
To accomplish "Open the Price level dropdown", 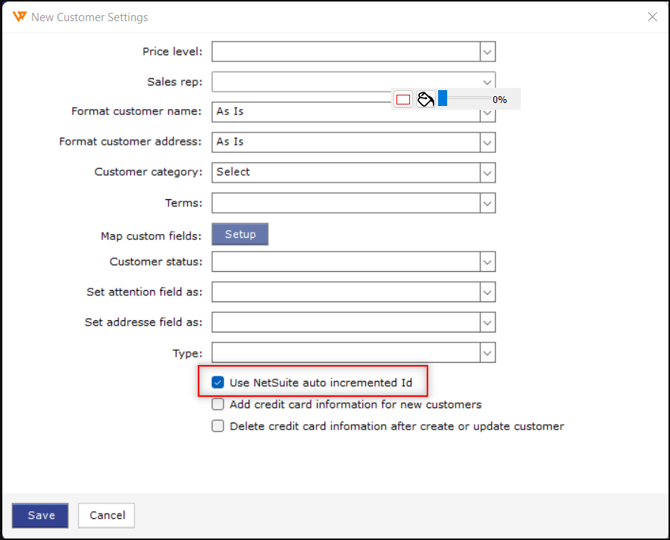I will coord(487,51).
